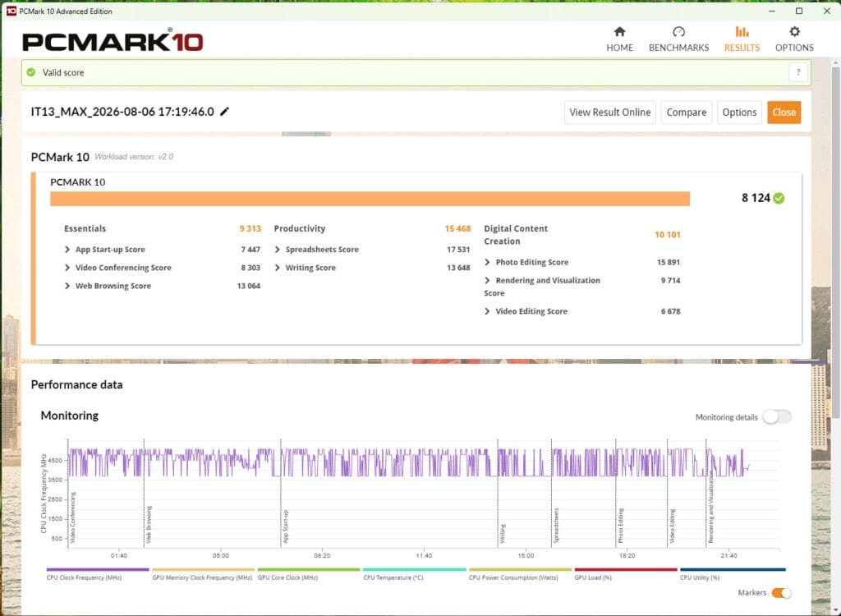Click Digital Content Creation score 10 101
This screenshot has width=841, height=616.
click(x=667, y=234)
